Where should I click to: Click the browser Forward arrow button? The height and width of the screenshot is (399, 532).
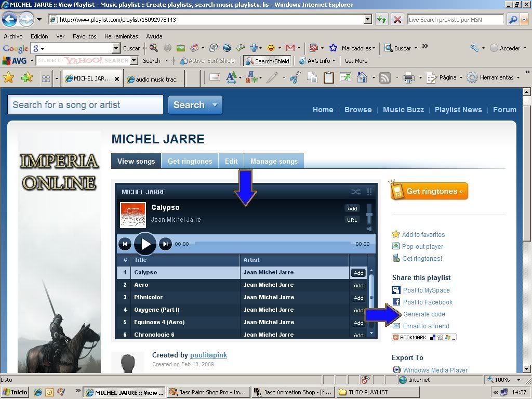[26, 19]
